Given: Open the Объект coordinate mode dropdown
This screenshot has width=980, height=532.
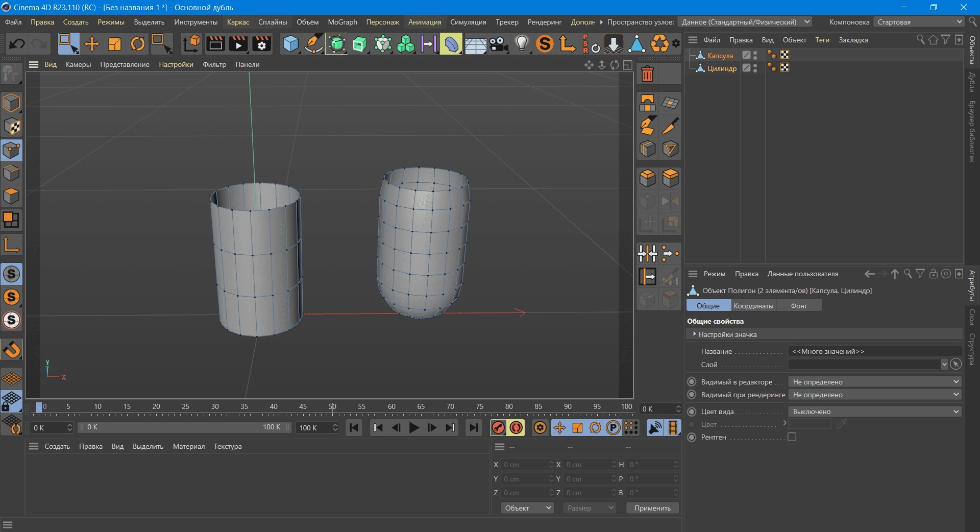Looking at the screenshot, I should click(x=527, y=508).
